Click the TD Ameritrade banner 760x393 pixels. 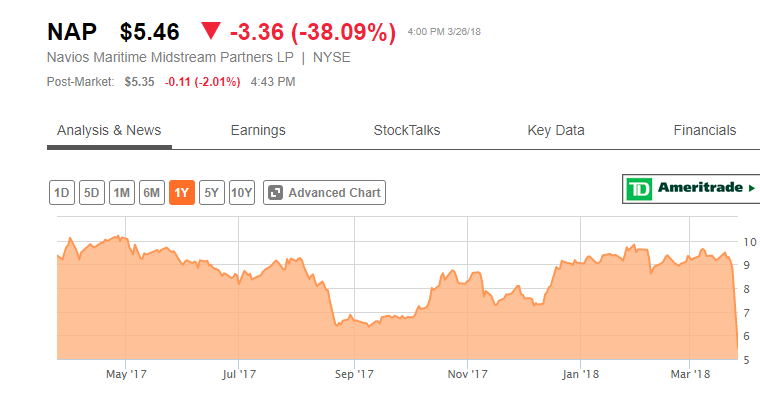(x=691, y=189)
